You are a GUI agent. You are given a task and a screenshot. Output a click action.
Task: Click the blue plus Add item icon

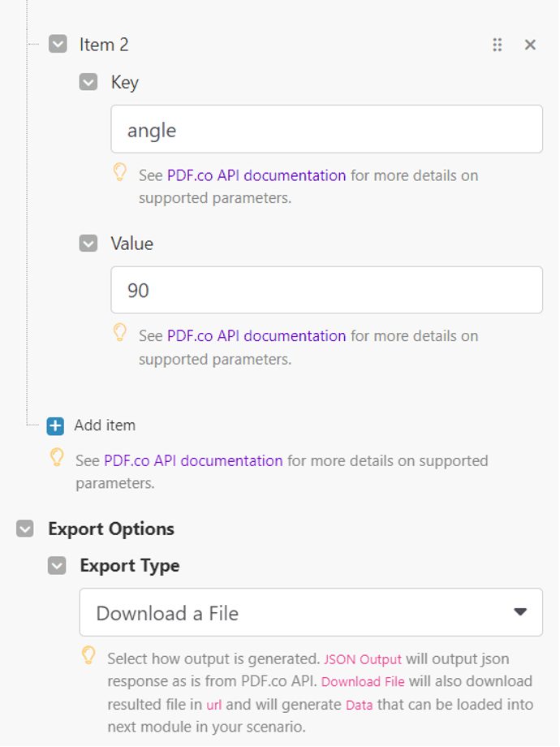55,425
